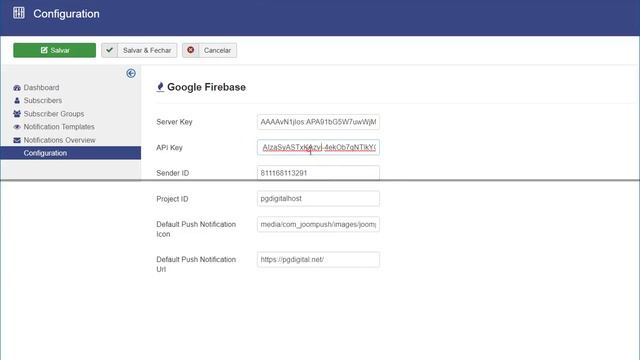640x360 pixels.
Task: Click the checkmark icon on Salvar & Fechar
Action: (109, 50)
